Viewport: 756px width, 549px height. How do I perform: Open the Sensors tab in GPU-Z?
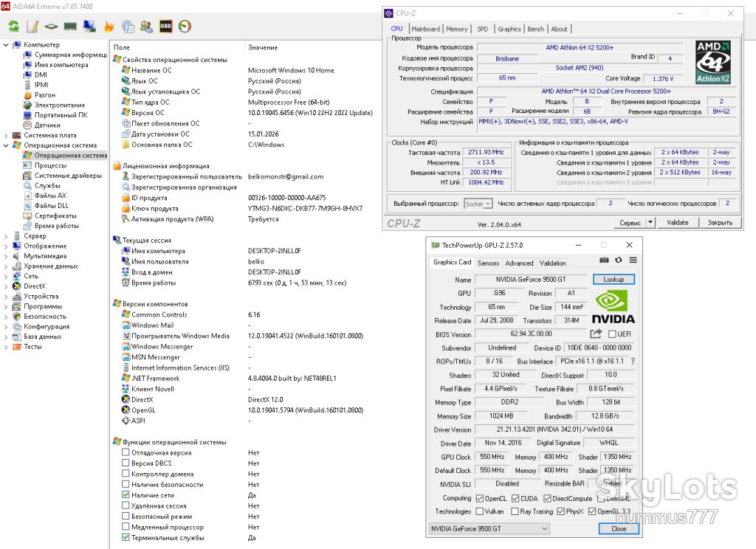tap(489, 263)
